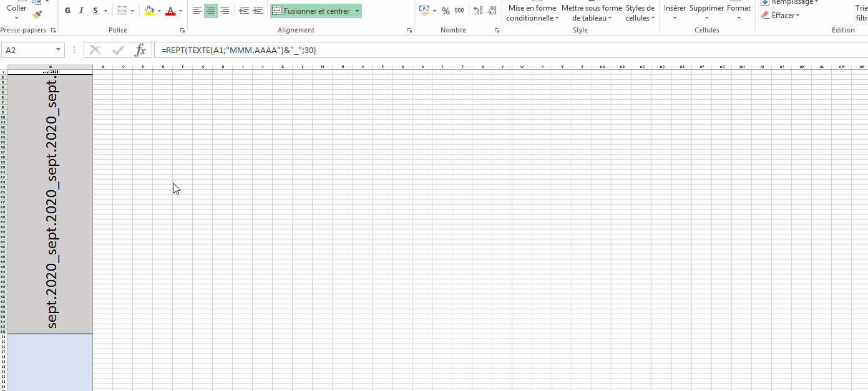
Task: Open the Name Box dropdown arrow
Action: [x=59, y=51]
